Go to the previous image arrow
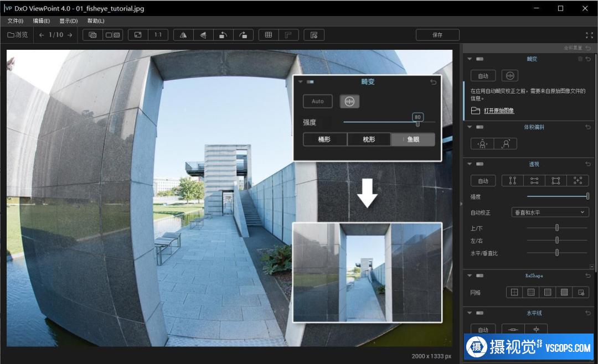Image resolution: width=598 pixels, height=364 pixels. (42, 35)
